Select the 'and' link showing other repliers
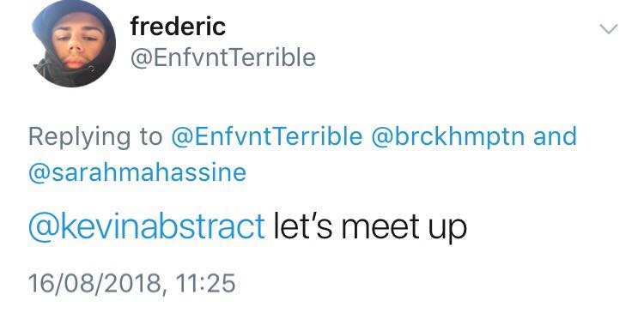This screenshot has width=644, height=313. (555, 136)
